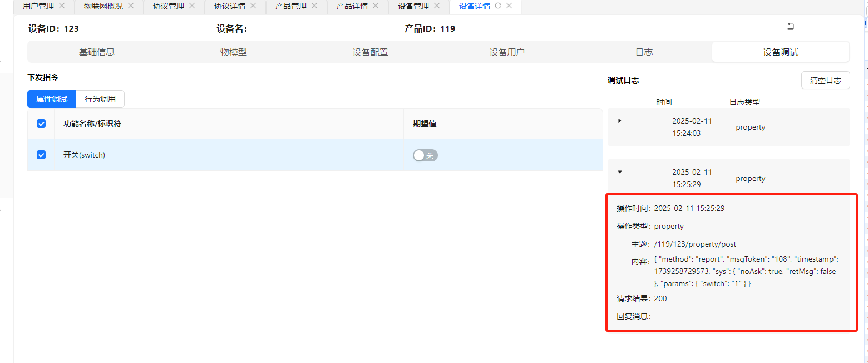The height and width of the screenshot is (363, 868).
Task: Click the X icon on 设备管理 tab
Action: pos(437,6)
